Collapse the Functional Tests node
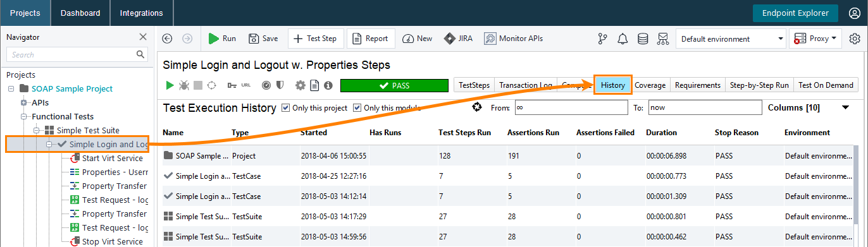Image resolution: width=868 pixels, height=247 pixels. [x=24, y=116]
